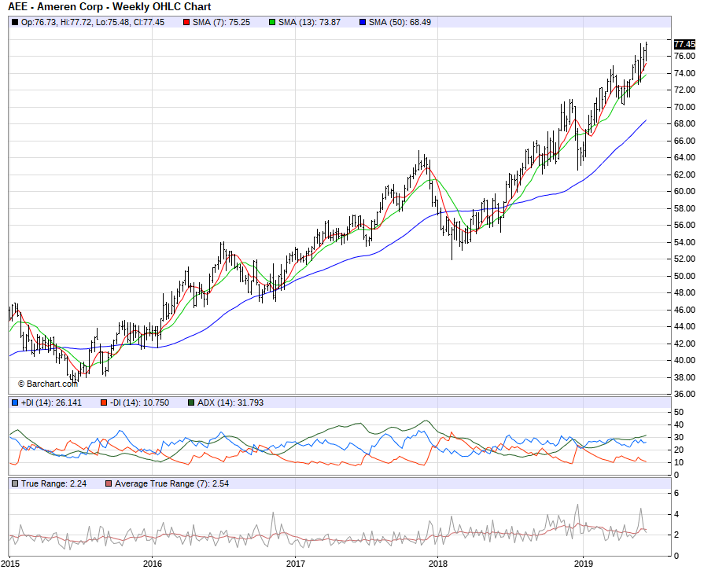The height and width of the screenshot is (588, 704).
Task: Click the 50.00 price axis label
Action: tap(684, 276)
